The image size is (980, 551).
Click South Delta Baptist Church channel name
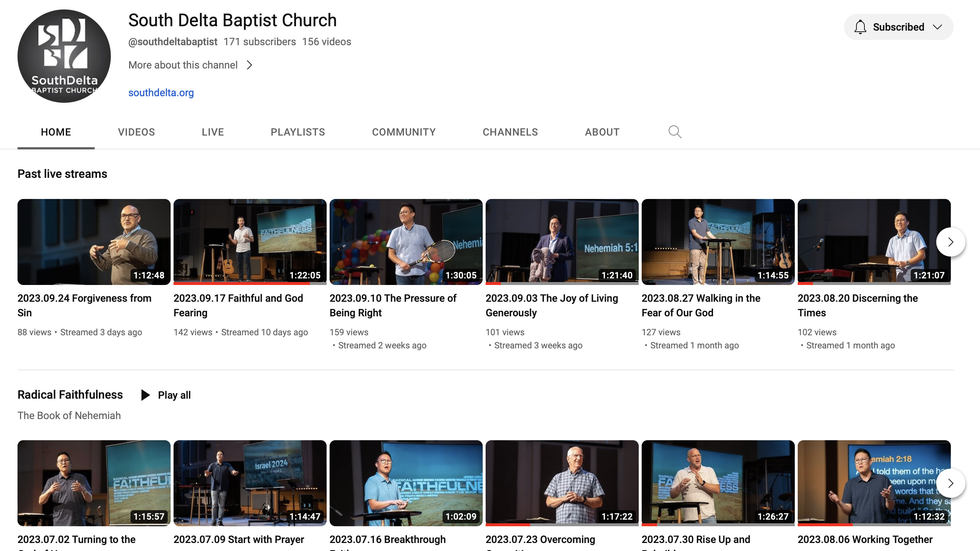tap(232, 20)
